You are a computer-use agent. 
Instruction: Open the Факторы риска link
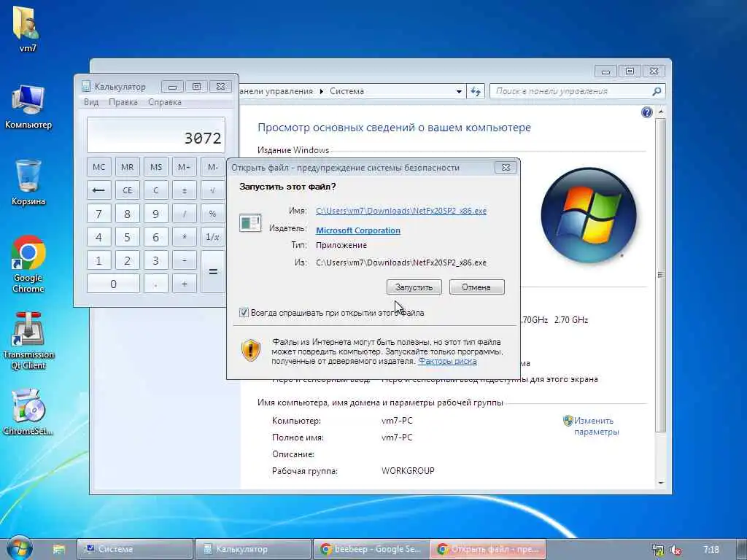coord(447,361)
